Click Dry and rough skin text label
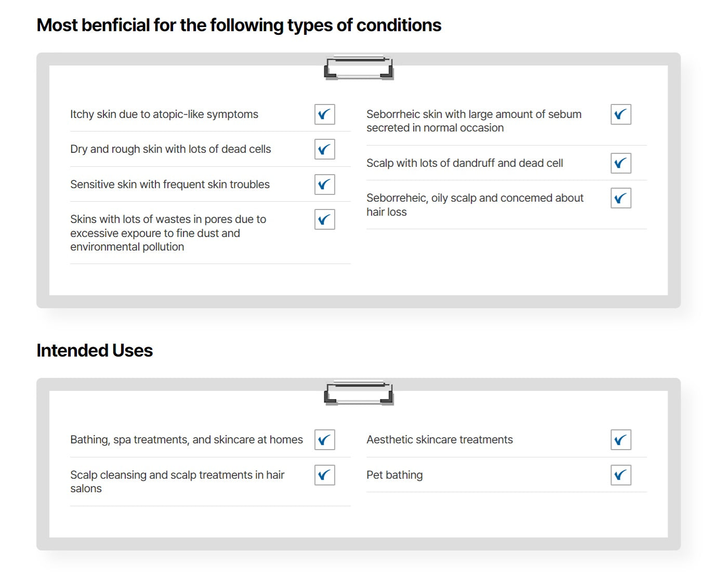Screen dimensions: 728x578 pyautogui.click(x=170, y=149)
